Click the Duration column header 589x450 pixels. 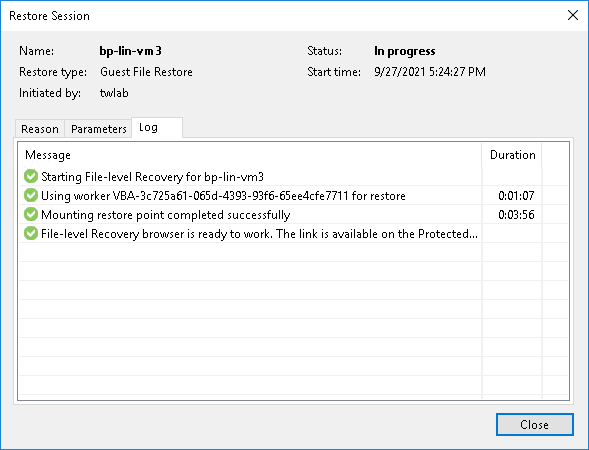(512, 155)
